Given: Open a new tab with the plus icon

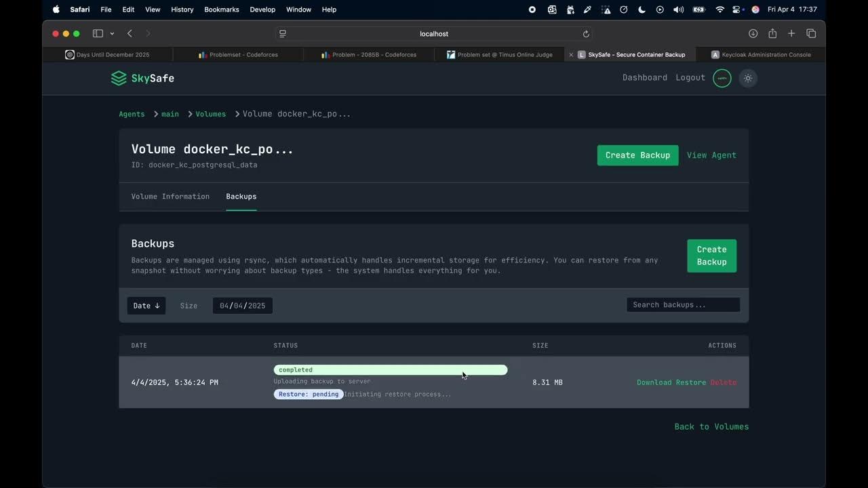Looking at the screenshot, I should tap(791, 33).
